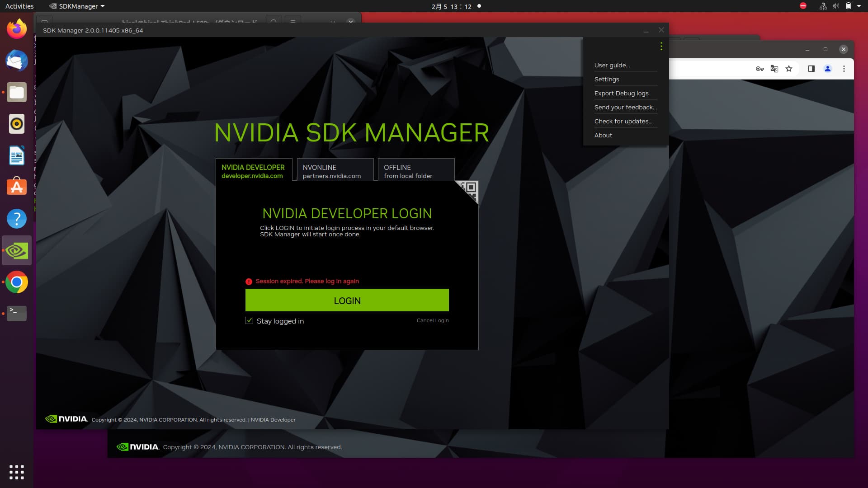868x488 pixels.
Task: Bookmark page with Chrome star icon
Action: [x=789, y=69]
